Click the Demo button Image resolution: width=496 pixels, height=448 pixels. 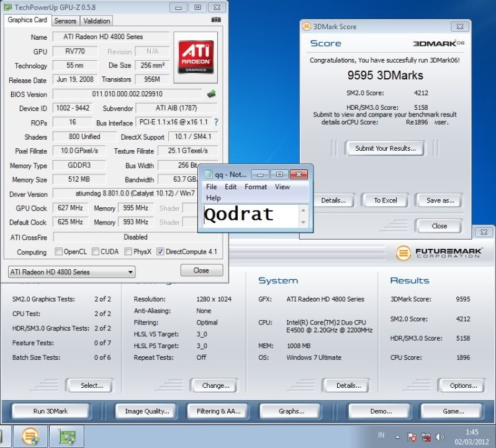381,411
